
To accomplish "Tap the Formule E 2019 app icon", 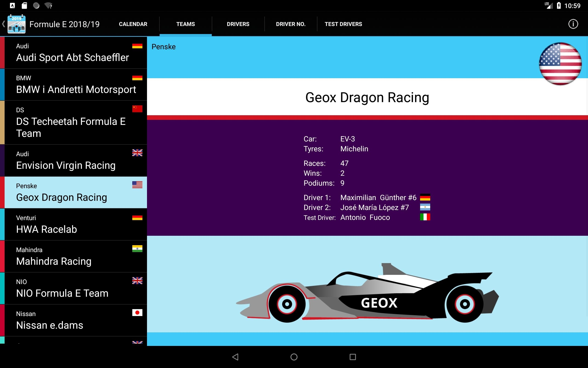I will [16, 24].
